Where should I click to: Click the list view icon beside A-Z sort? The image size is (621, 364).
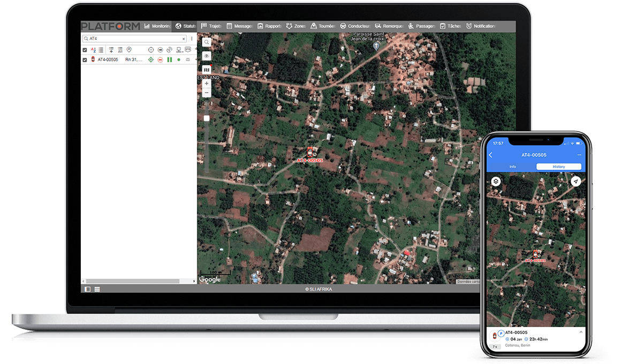pyautogui.click(x=101, y=50)
